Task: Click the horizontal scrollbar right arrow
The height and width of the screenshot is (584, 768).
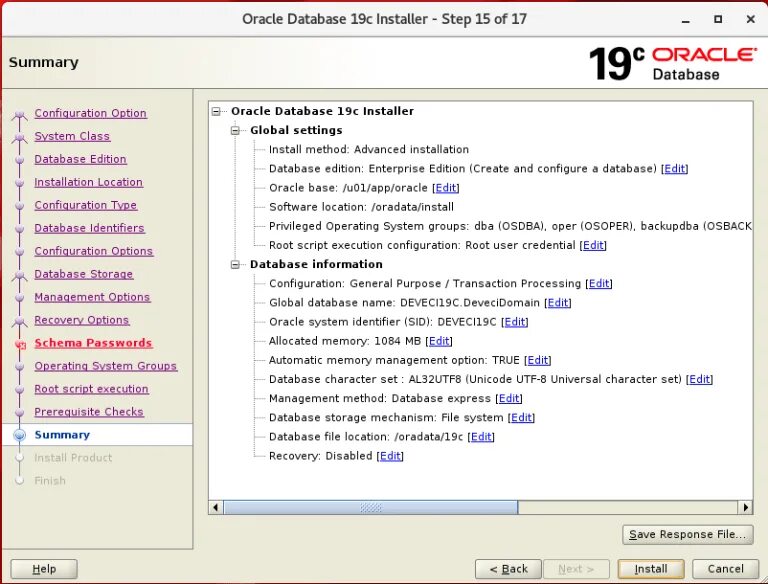Action: [745, 507]
